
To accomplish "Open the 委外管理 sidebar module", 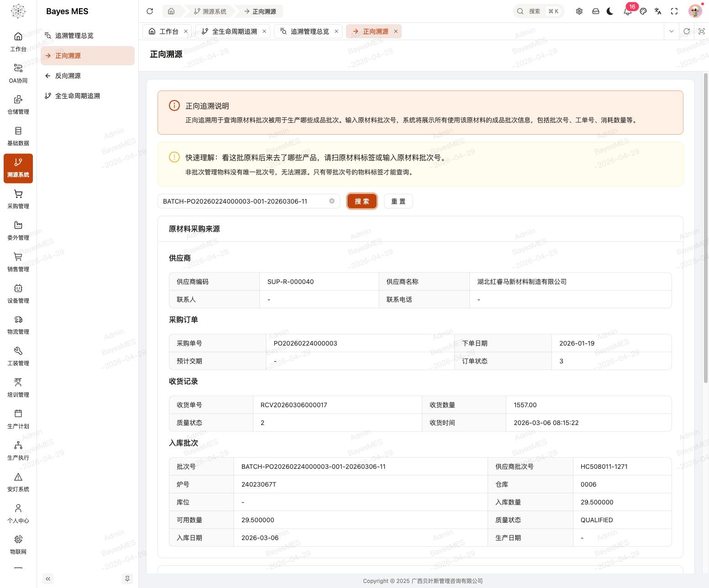I will [18, 231].
